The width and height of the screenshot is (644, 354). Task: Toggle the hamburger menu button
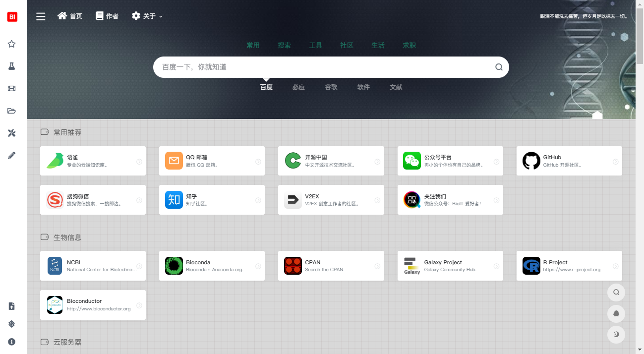pos(41,16)
